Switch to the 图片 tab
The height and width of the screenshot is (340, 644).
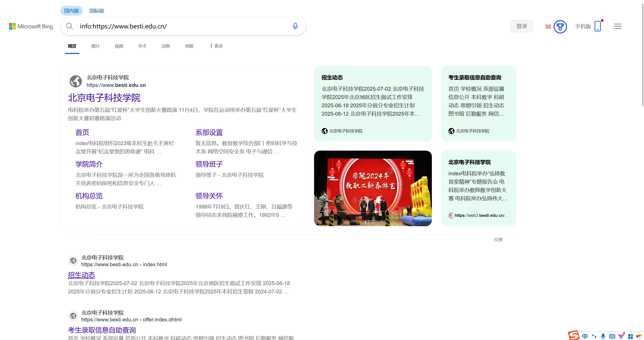tap(95, 46)
